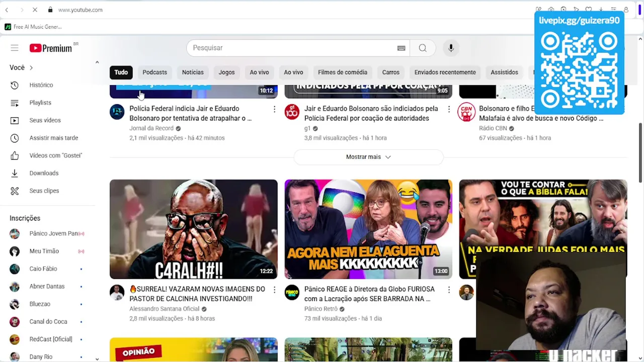Select the Enviados recentemente chip
Image resolution: width=644 pixels, height=362 pixels.
point(445,72)
